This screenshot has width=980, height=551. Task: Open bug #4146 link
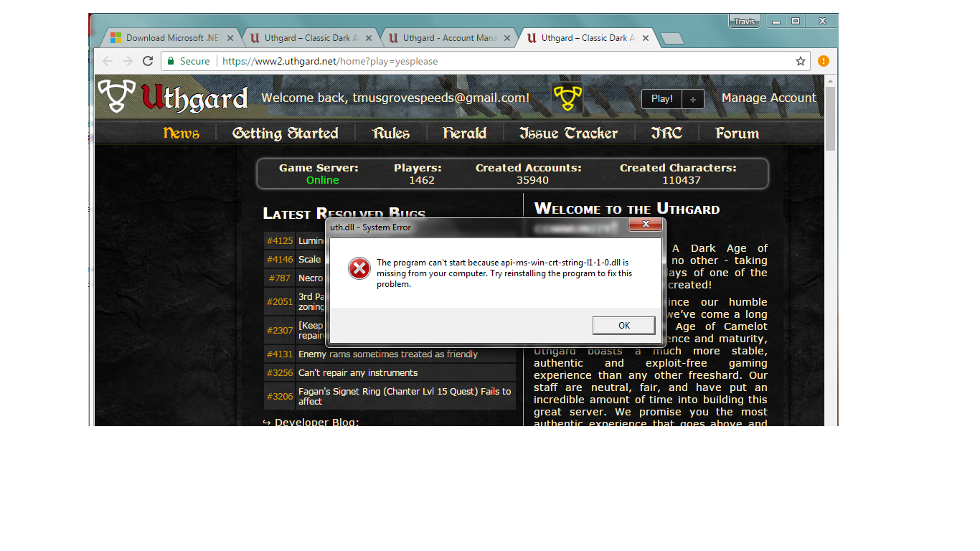pyautogui.click(x=280, y=260)
